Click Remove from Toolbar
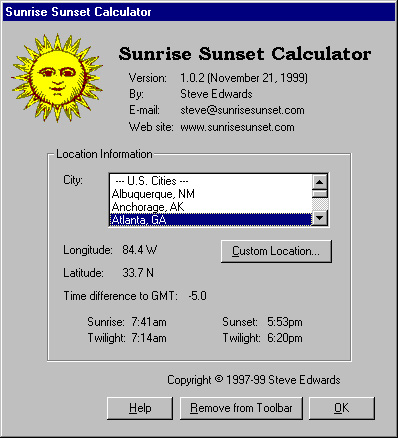The width and height of the screenshot is (398, 438). point(241,408)
